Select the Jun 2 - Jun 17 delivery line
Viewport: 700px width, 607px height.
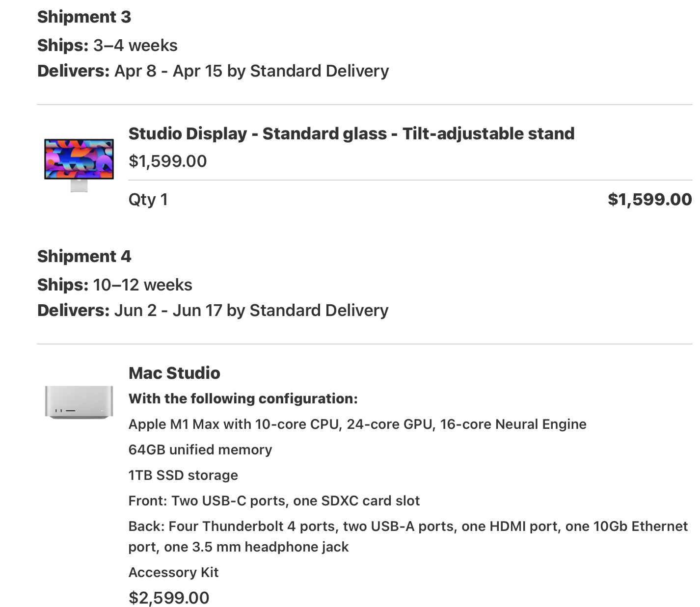[213, 311]
